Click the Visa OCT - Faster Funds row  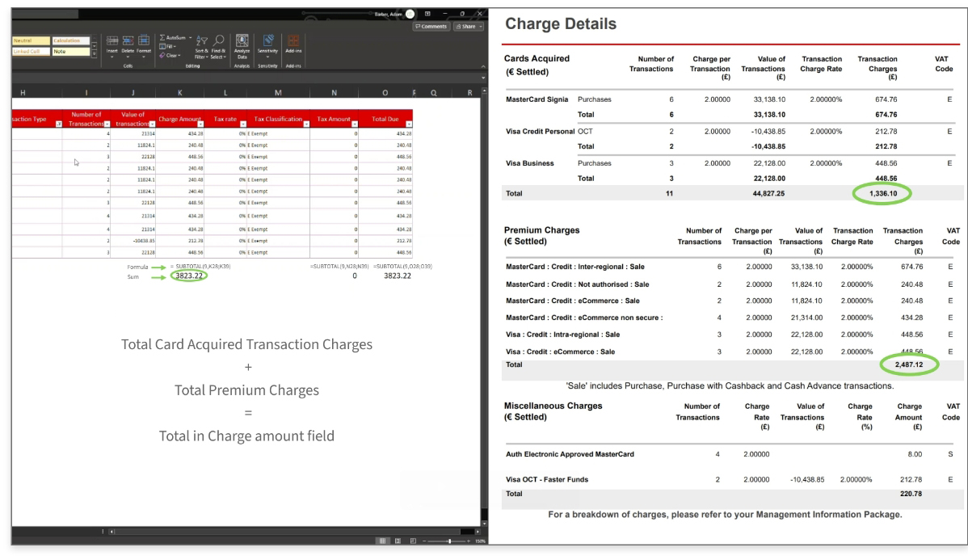547,479
